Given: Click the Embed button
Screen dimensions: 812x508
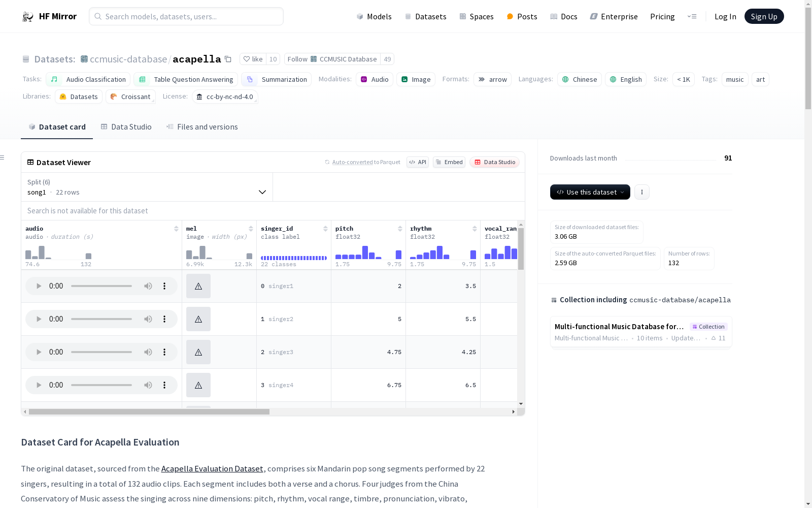Looking at the screenshot, I should (449, 162).
